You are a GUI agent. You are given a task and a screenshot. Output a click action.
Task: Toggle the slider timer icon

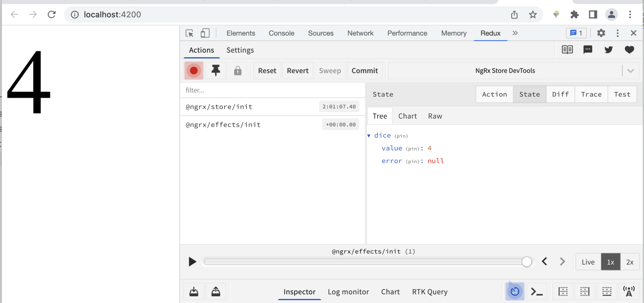515,292
